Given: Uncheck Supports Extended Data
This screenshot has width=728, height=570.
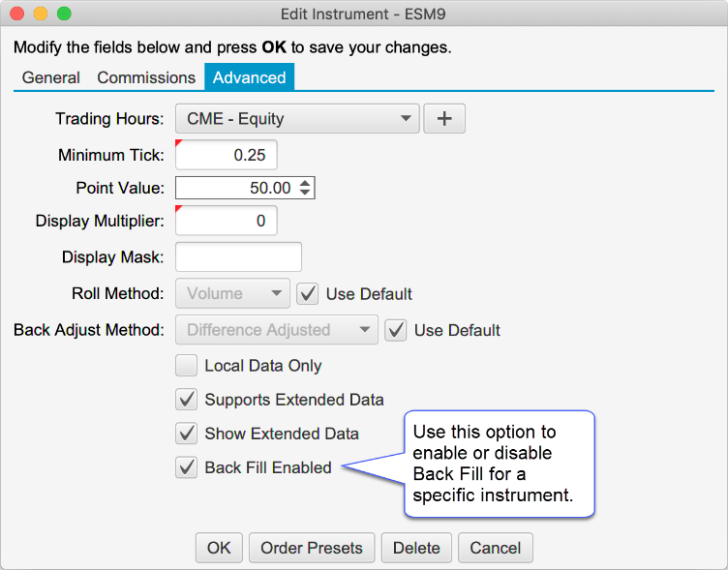Looking at the screenshot, I should [186, 400].
